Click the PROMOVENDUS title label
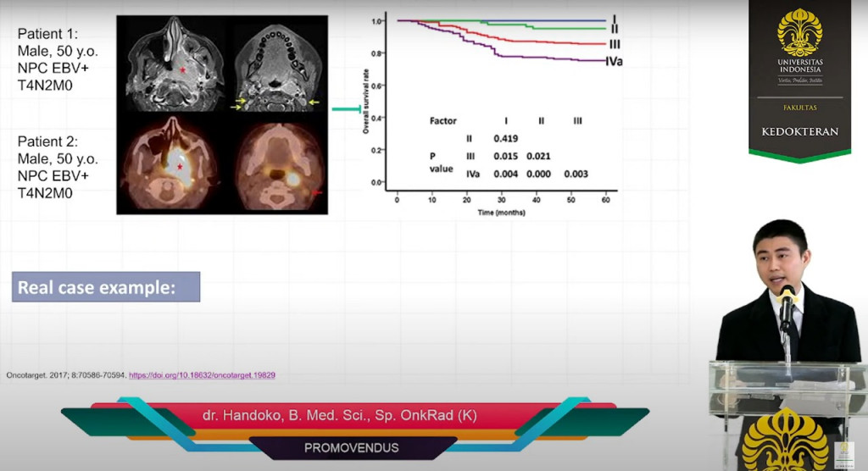This screenshot has width=868, height=471. tap(351, 447)
